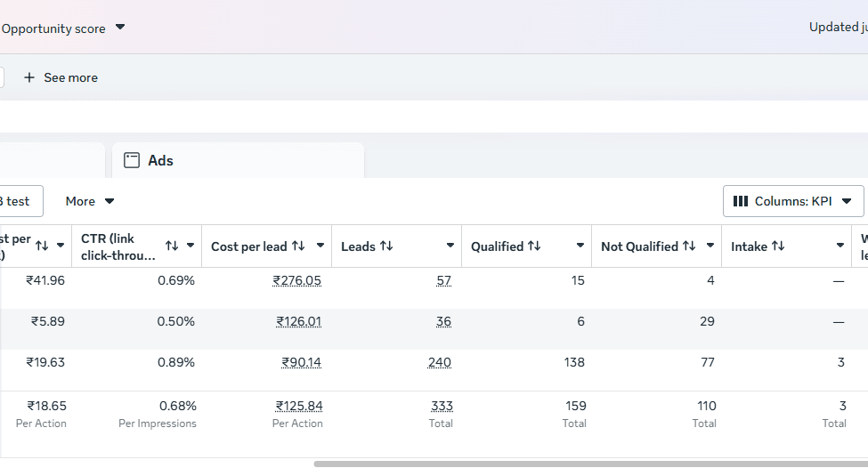The width and height of the screenshot is (868, 468).
Task: Sort by Qualified column
Action: (x=534, y=246)
